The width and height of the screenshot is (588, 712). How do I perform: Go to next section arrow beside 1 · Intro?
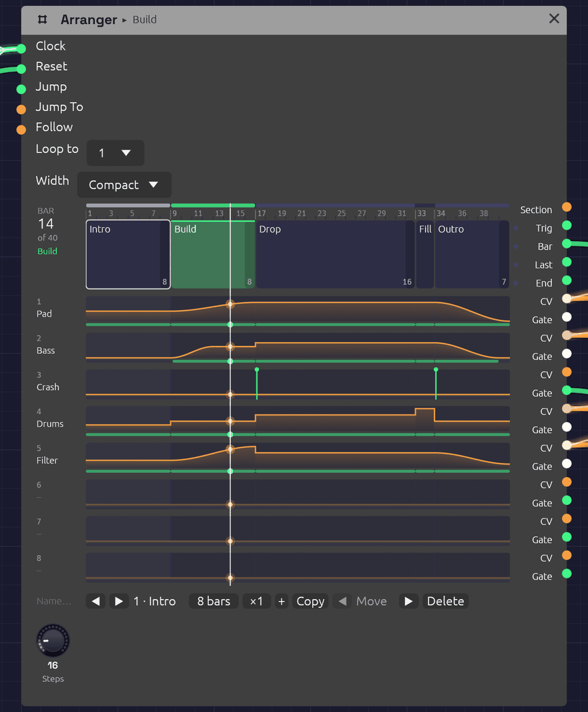(x=119, y=601)
